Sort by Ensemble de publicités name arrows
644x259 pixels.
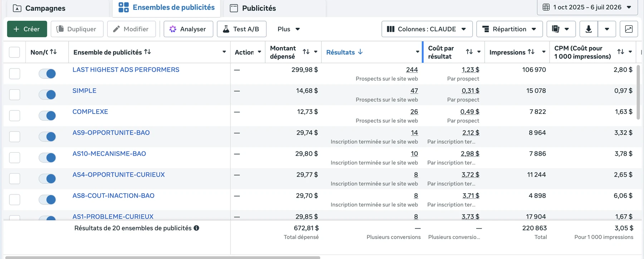[x=147, y=52]
